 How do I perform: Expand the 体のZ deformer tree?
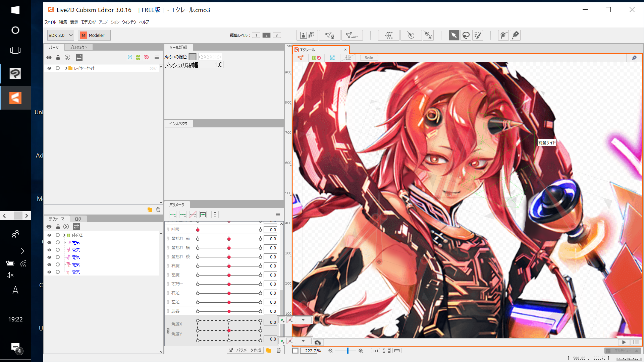click(64, 235)
